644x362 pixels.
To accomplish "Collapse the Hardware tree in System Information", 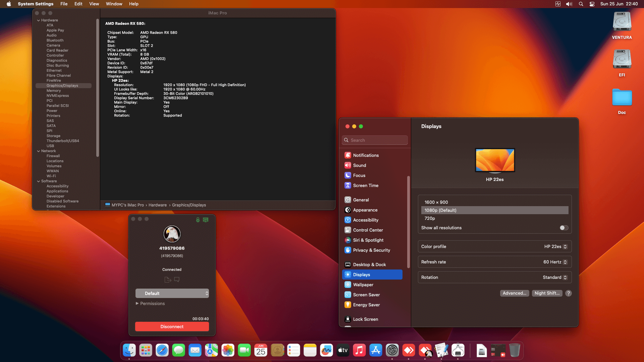I will click(38, 20).
